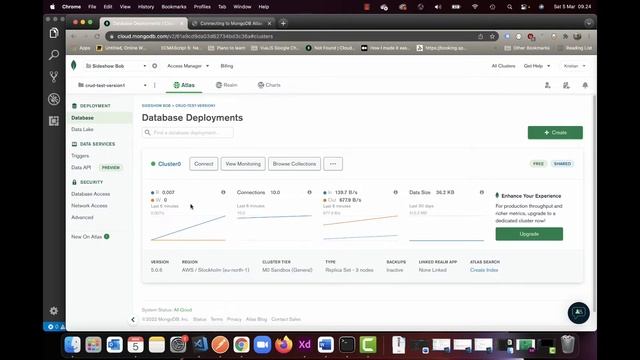The height and width of the screenshot is (360, 640).
Task: Open Finder in the Dock
Action: [72, 345]
